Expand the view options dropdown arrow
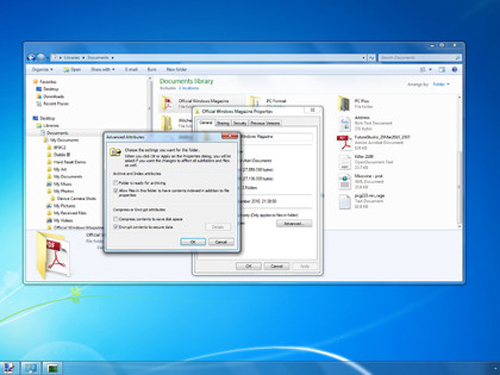The width and height of the screenshot is (500, 375). click(x=430, y=70)
